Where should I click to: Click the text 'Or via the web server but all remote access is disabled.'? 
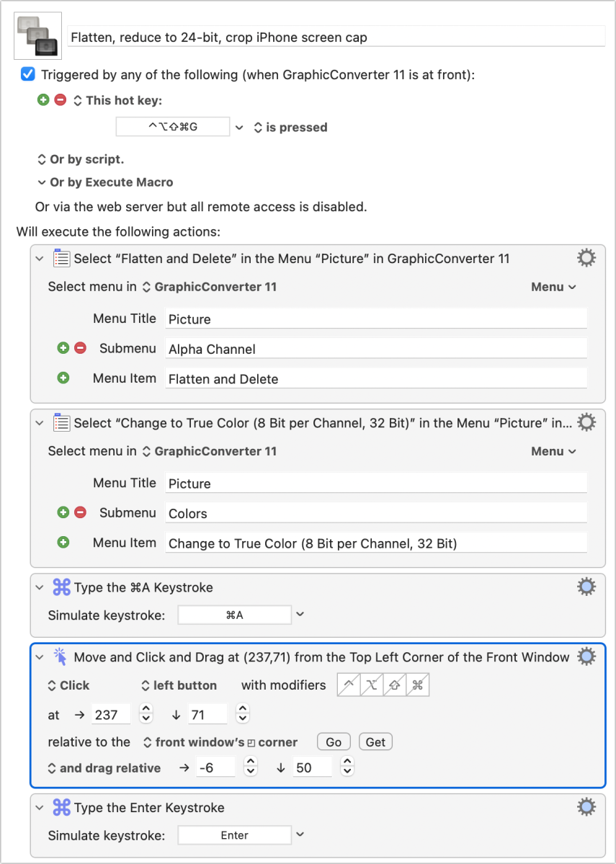[x=200, y=207]
